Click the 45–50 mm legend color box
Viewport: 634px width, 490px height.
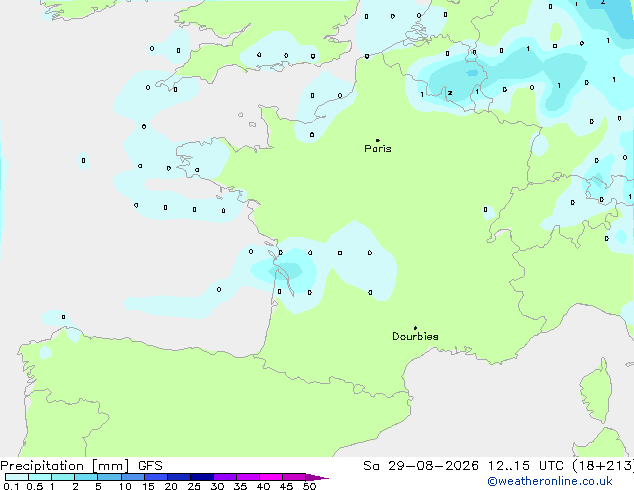(294, 477)
